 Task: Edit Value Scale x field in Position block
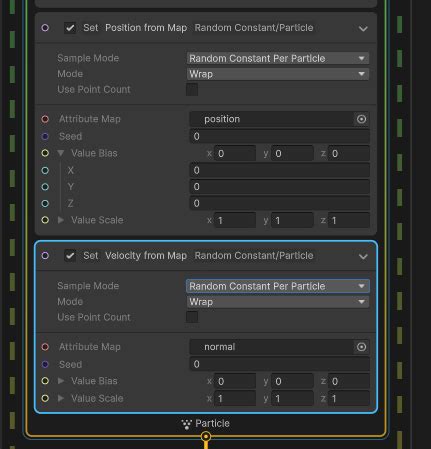tap(235, 220)
